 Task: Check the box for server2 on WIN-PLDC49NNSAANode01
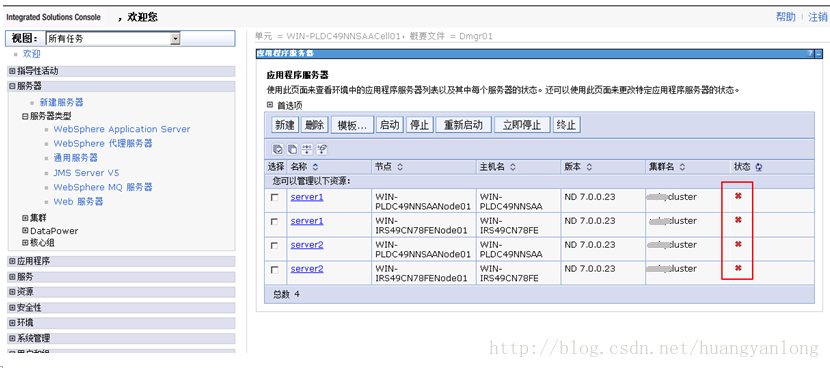pyautogui.click(x=274, y=246)
